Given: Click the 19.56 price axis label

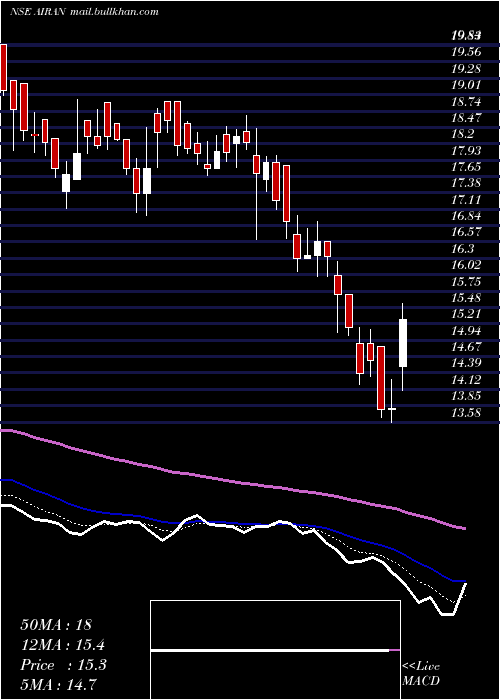Looking at the screenshot, I should pos(466,52).
